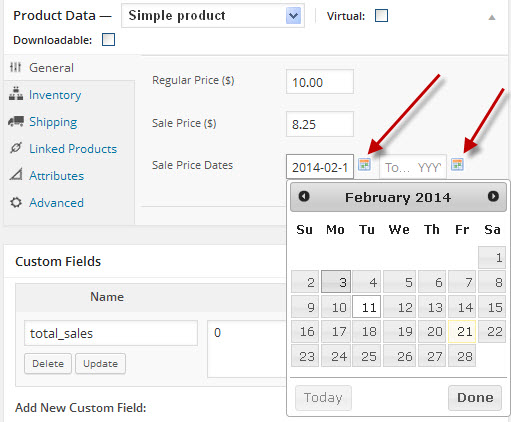Switch to the General tab

51,68
